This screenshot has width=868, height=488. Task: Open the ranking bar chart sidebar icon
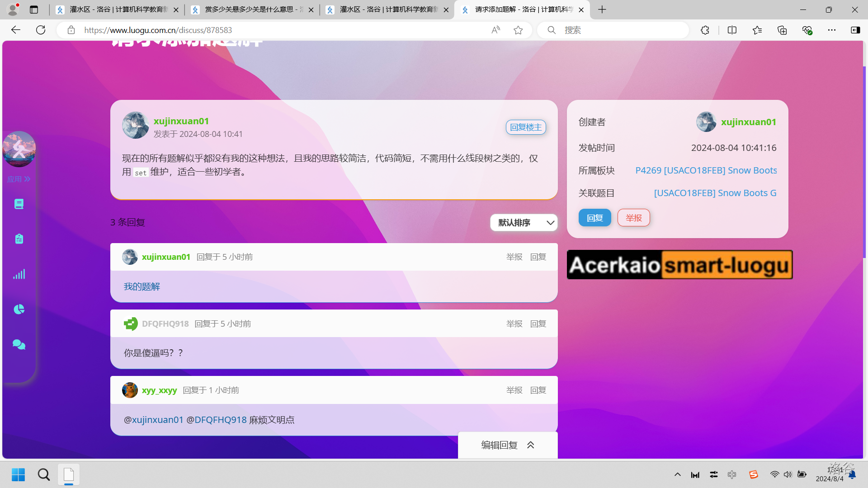click(19, 274)
